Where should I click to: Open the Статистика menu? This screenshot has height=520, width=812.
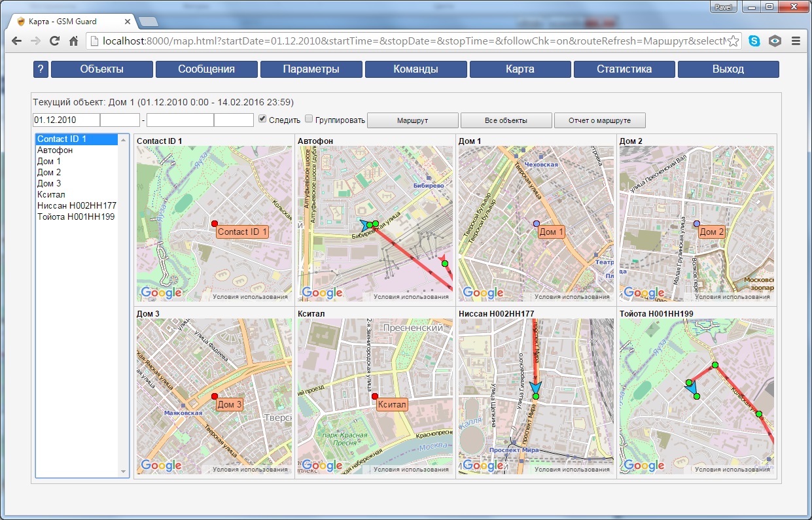(x=624, y=69)
